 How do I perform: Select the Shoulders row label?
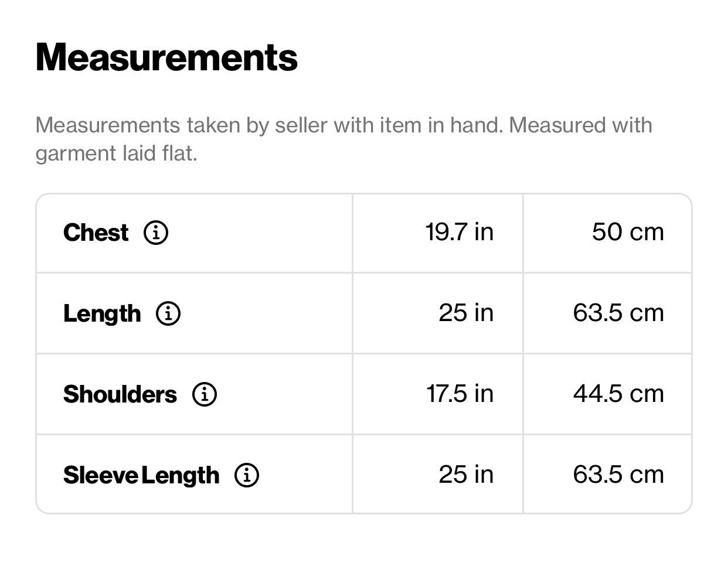click(120, 394)
